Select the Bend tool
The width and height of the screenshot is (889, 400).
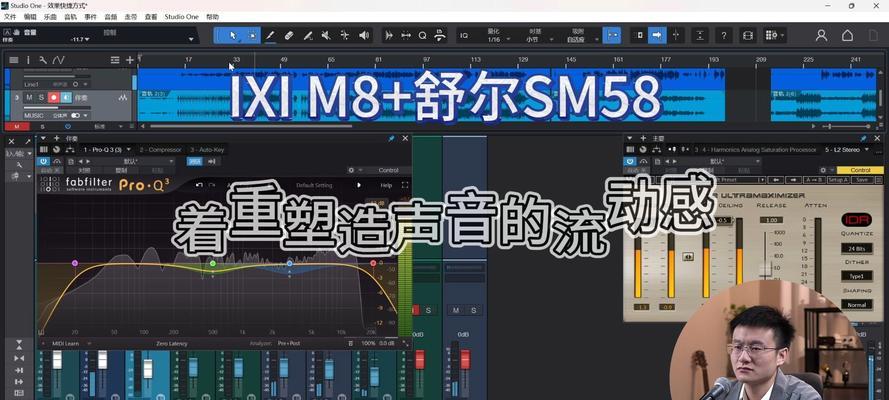345,35
